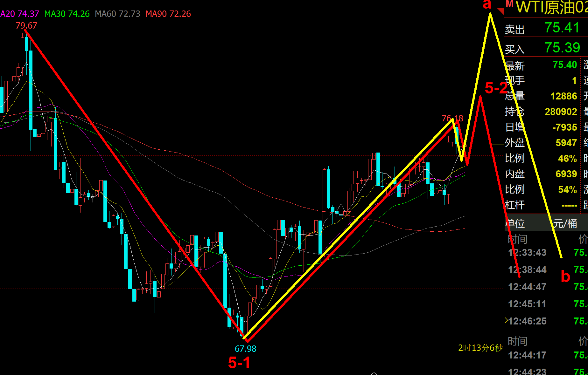Click the red M marker beside WTI原油 title
588x375 pixels.
(x=510, y=4)
